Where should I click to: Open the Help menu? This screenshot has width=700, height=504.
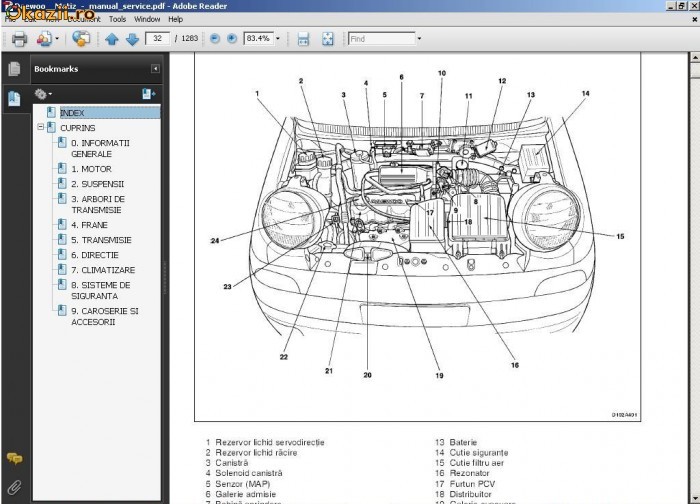[x=175, y=19]
